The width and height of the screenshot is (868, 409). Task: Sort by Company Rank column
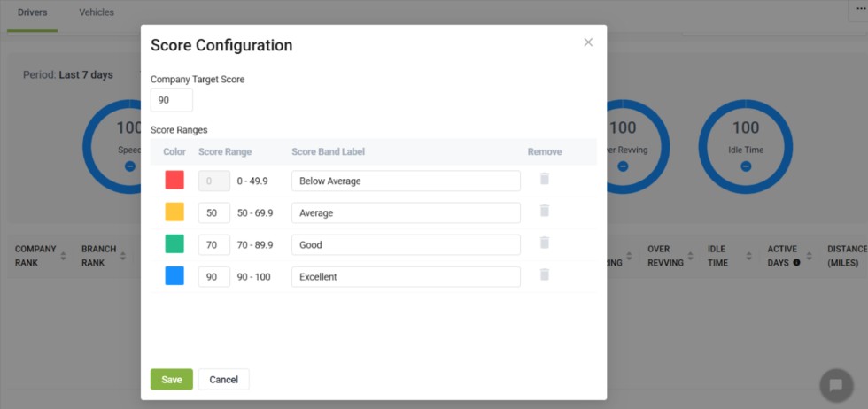pyautogui.click(x=63, y=256)
